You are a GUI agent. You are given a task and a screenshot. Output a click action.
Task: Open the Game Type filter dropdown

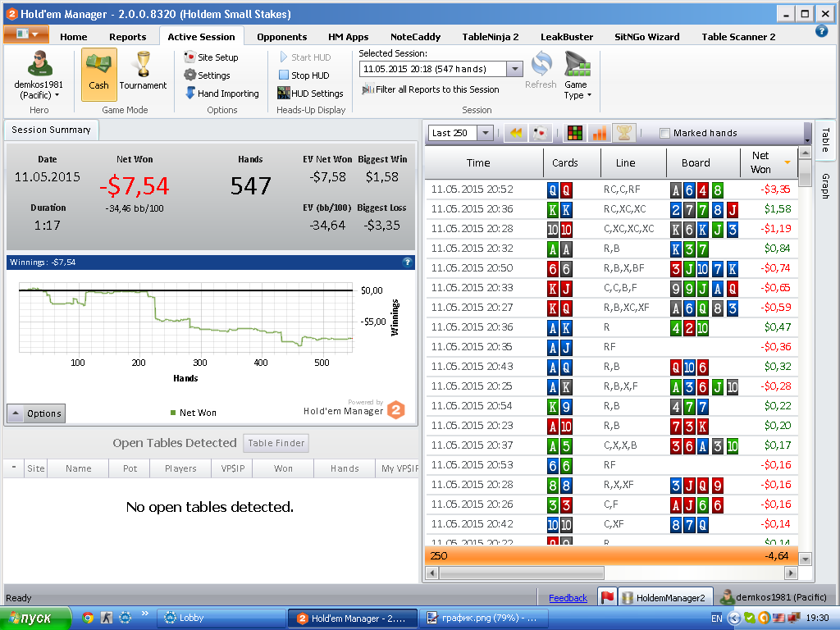[x=577, y=75]
